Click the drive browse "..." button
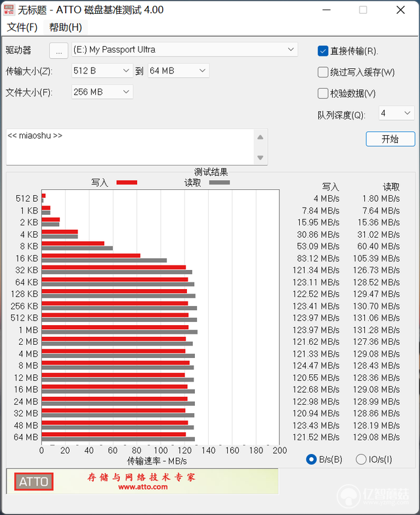420x515 pixels. [59, 51]
